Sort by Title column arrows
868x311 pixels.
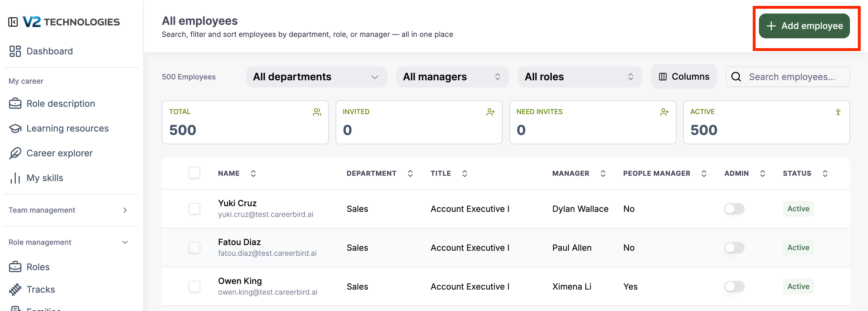tap(465, 174)
